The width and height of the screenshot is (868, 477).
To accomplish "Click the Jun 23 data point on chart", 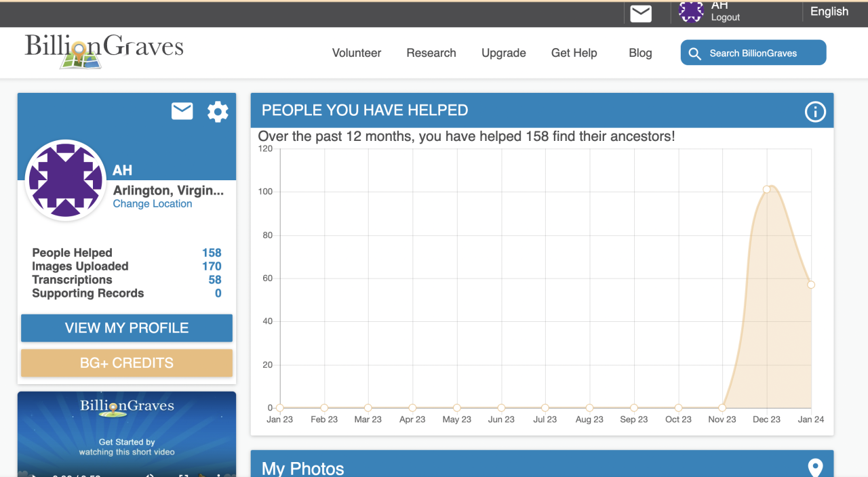I will click(x=501, y=408).
